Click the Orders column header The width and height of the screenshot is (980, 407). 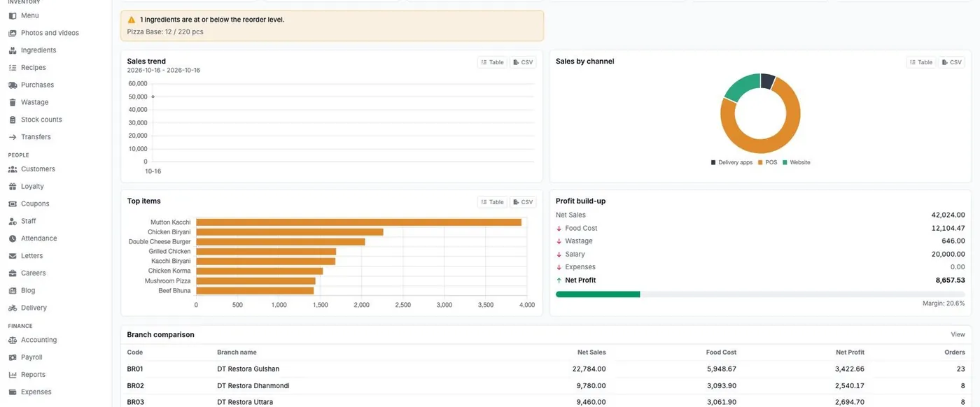coord(955,352)
